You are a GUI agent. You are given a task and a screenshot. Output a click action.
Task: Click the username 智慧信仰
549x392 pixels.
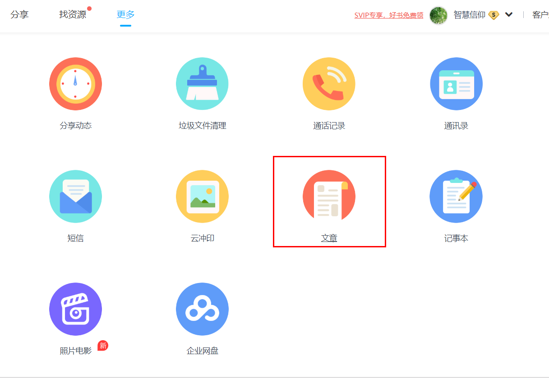point(469,15)
